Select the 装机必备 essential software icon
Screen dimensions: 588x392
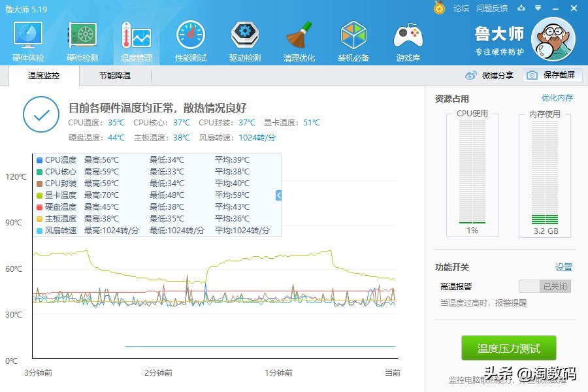coord(353,39)
